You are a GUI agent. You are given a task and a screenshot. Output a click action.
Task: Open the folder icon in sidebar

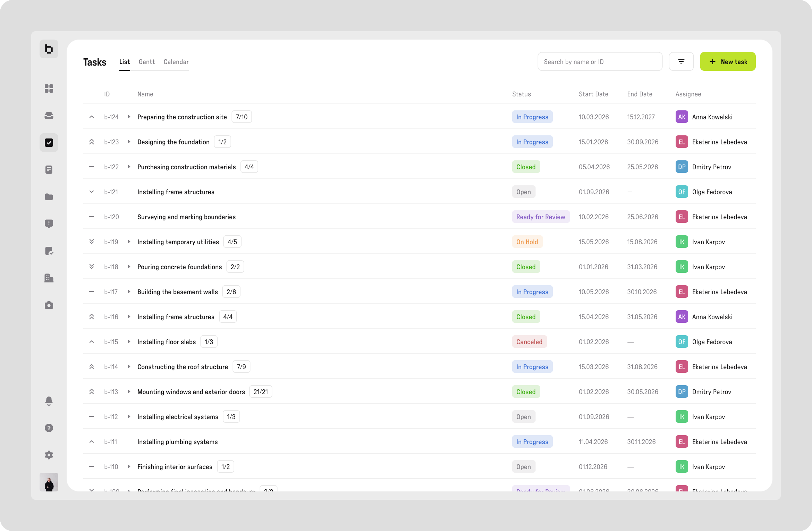[x=49, y=197]
